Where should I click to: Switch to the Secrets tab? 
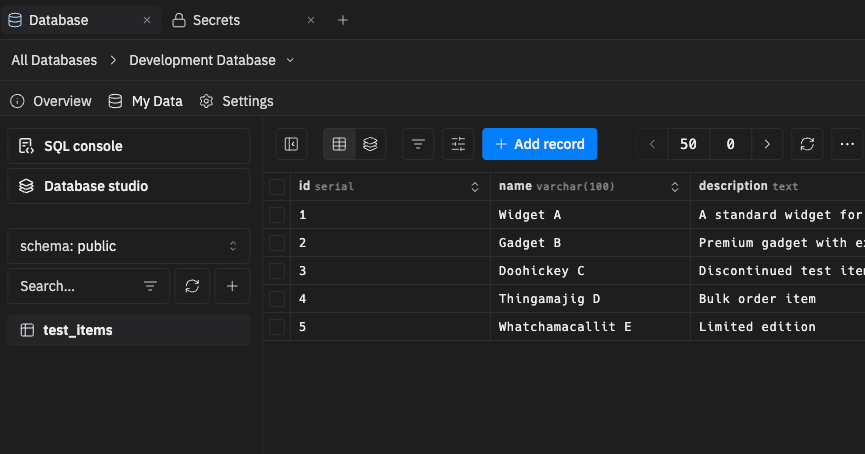(244, 20)
